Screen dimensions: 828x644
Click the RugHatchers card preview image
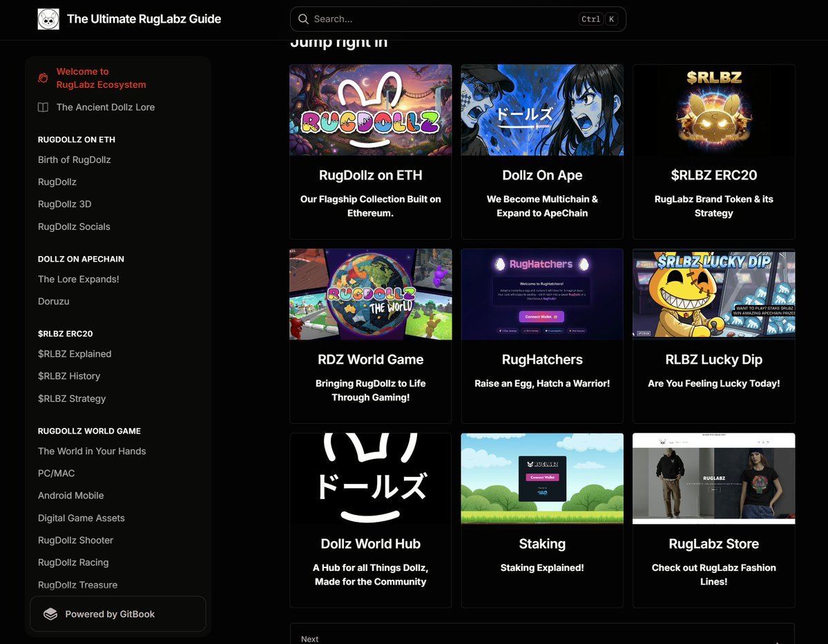pyautogui.click(x=542, y=294)
